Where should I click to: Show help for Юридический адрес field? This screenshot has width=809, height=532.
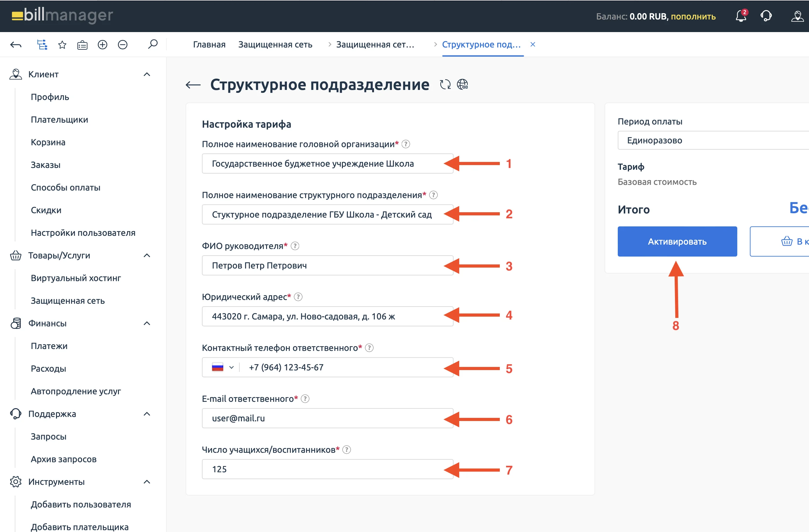pos(298,297)
